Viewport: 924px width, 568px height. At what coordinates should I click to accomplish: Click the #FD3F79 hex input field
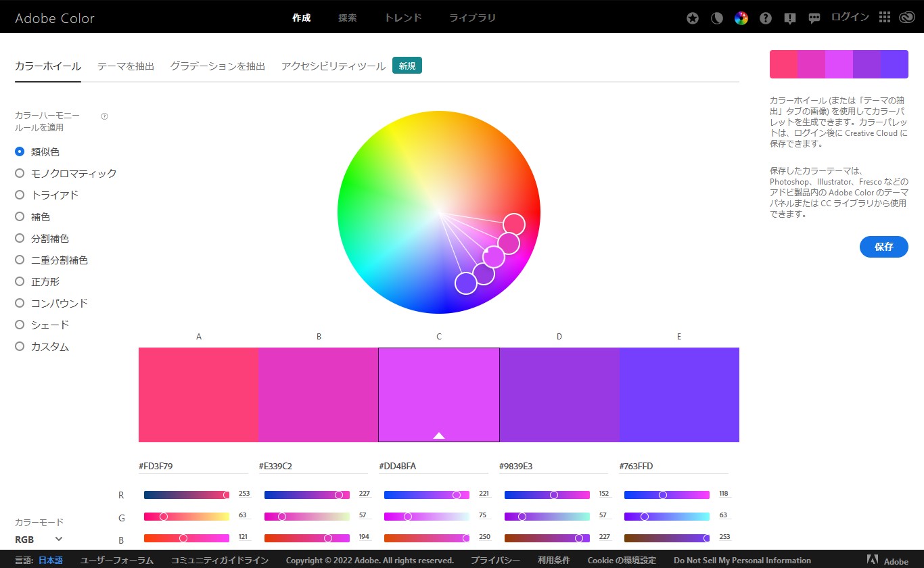tap(193, 466)
